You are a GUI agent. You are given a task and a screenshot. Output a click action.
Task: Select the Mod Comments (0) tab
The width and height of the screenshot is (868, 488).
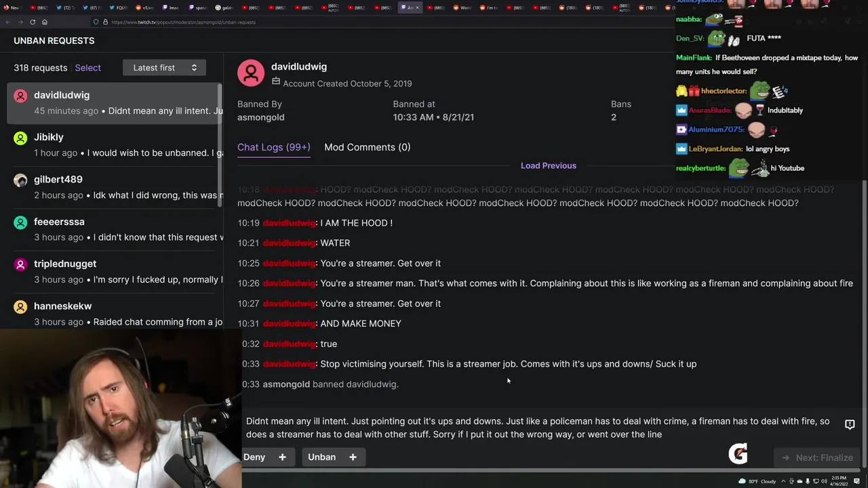point(367,147)
